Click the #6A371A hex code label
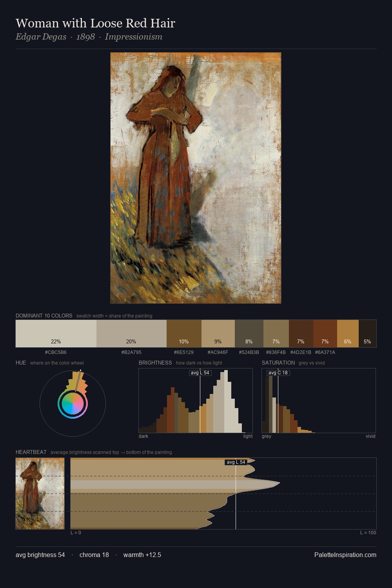 coord(325,352)
